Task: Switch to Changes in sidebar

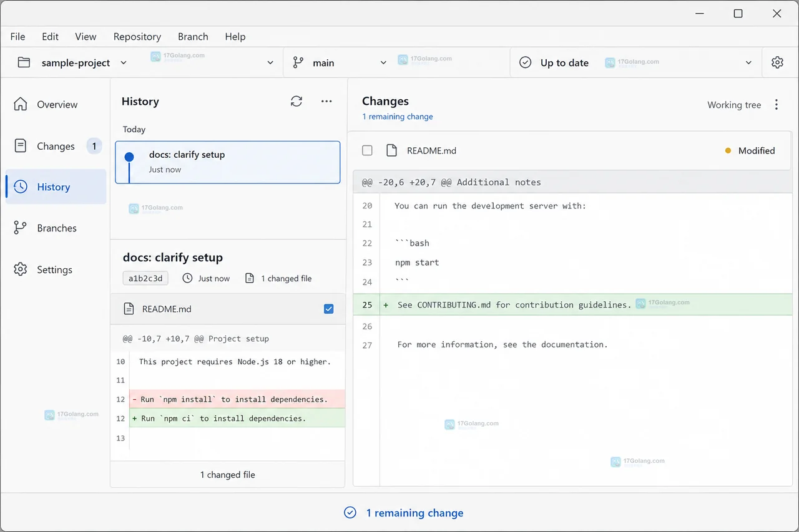Action: [56, 146]
